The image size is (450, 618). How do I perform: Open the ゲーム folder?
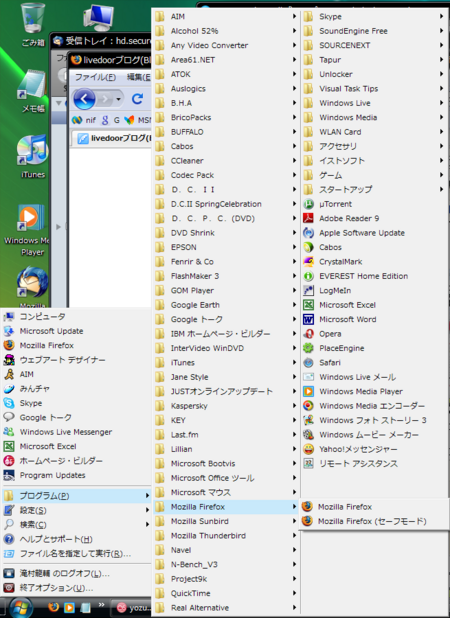[x=374, y=175]
